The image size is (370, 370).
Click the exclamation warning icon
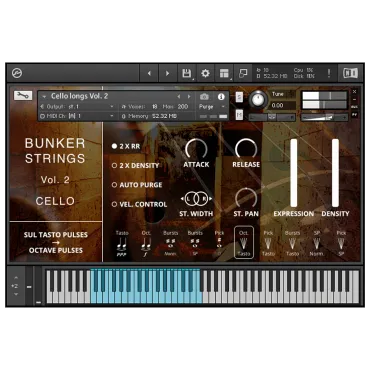coord(329,73)
